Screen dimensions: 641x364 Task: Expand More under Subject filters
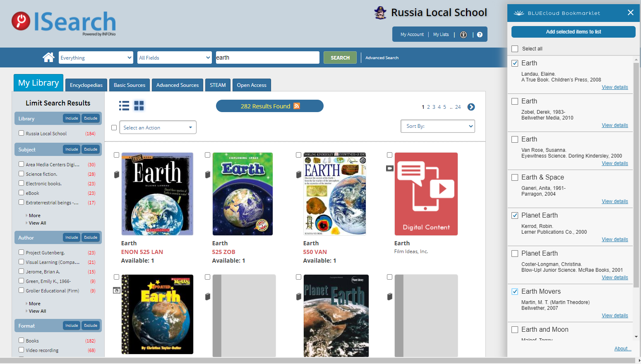(x=34, y=216)
